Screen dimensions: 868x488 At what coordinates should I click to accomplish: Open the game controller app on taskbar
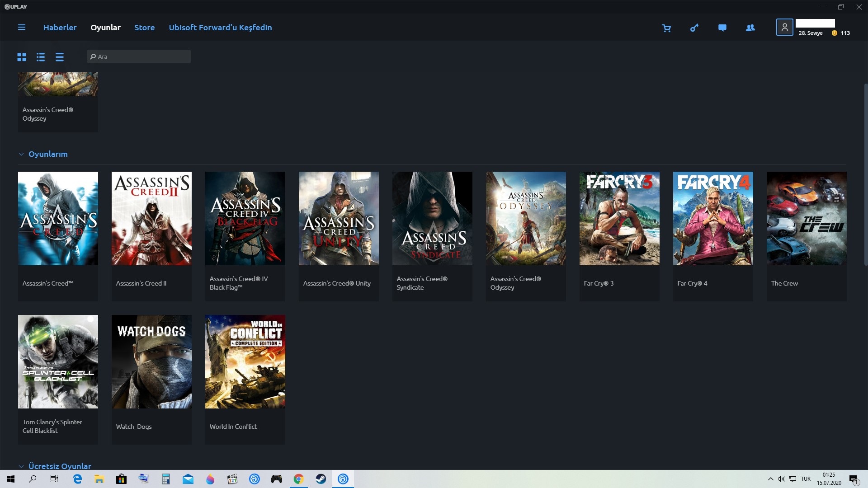[277, 479]
